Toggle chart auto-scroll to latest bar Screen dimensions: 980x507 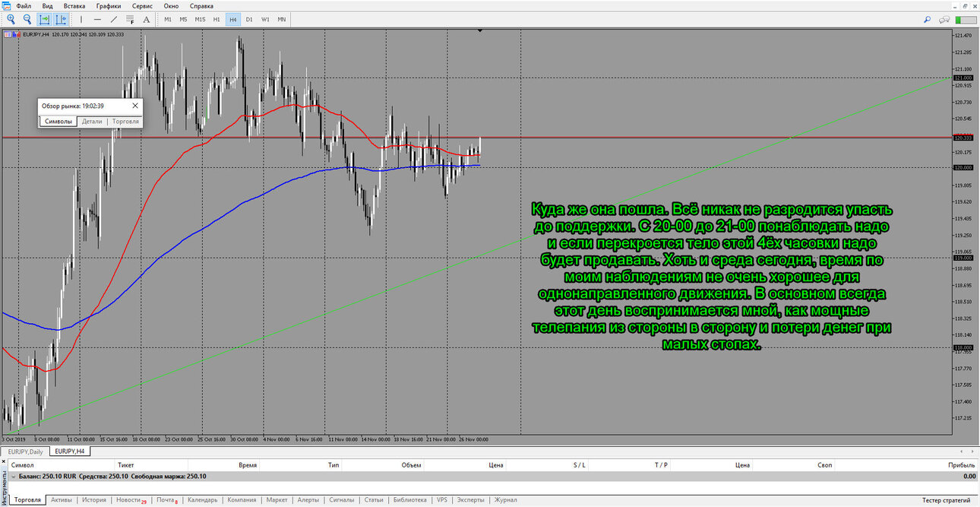click(x=44, y=19)
